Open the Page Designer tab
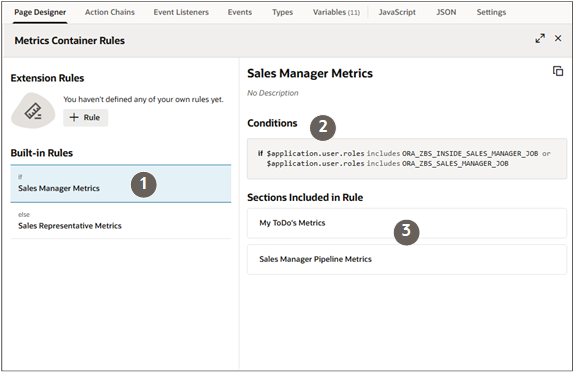 tap(40, 12)
